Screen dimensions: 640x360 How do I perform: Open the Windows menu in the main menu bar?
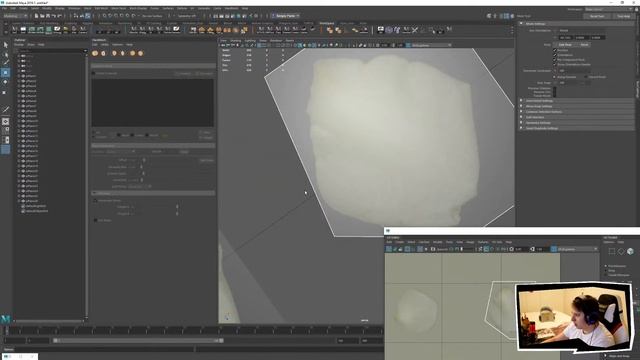[x=75, y=8]
